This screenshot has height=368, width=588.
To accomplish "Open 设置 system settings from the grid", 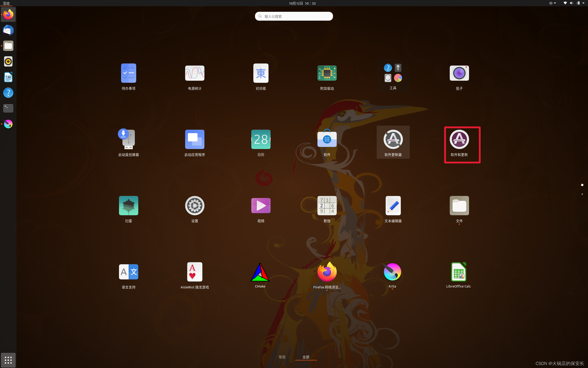I will (x=195, y=209).
